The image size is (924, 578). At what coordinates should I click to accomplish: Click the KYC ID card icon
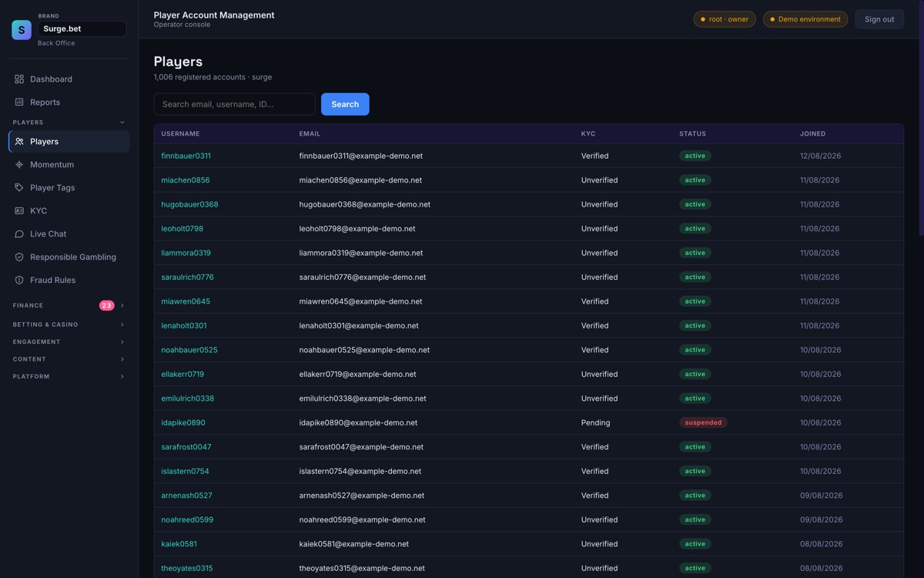[x=19, y=211]
